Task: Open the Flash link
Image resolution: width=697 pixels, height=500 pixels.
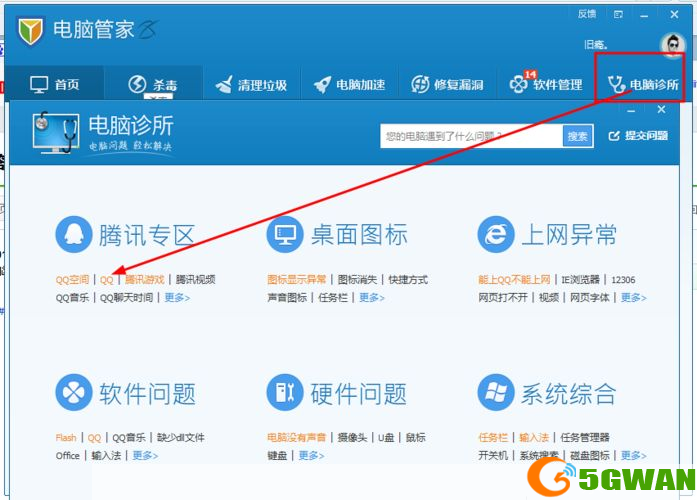Action: 66,438
